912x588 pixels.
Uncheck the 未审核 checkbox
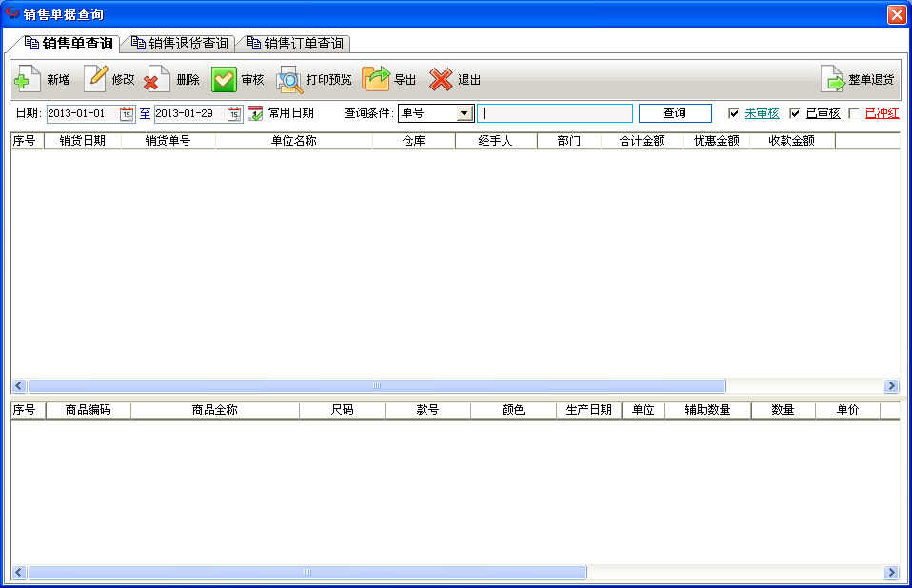point(733,113)
